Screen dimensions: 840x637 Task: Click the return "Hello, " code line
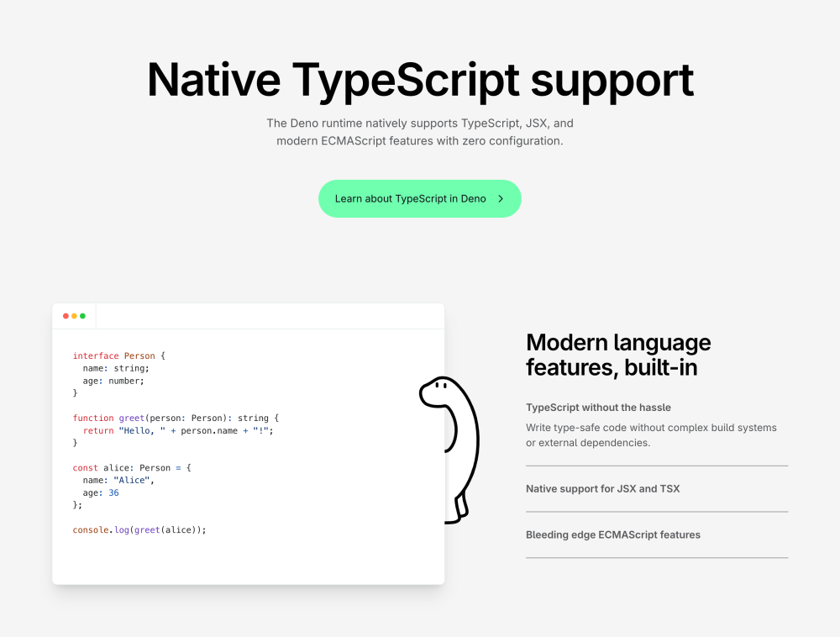coord(178,431)
